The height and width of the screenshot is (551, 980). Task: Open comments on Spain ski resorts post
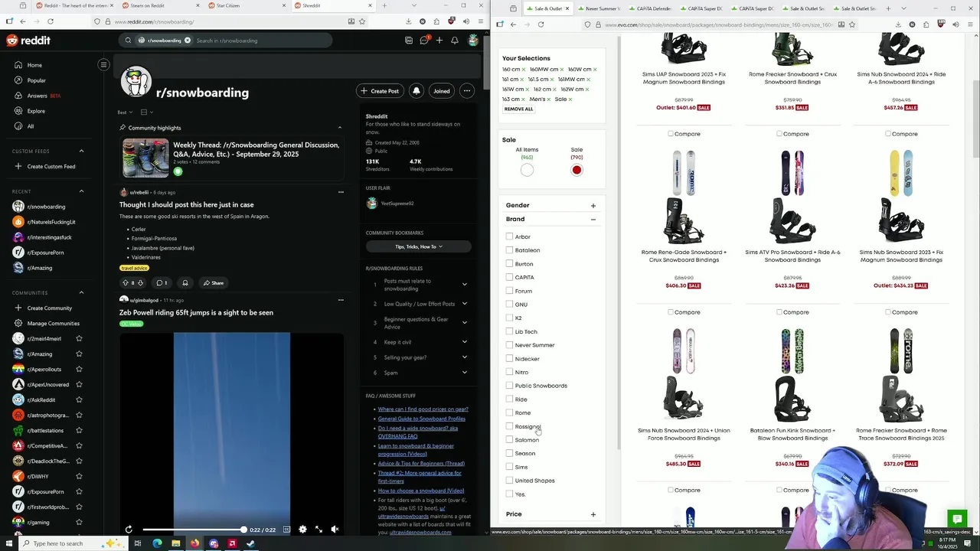[x=162, y=283]
